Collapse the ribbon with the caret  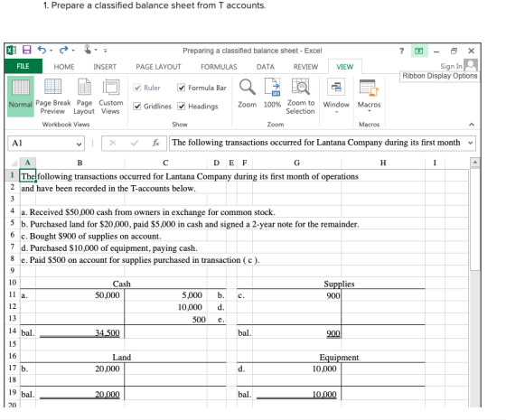[x=472, y=125]
